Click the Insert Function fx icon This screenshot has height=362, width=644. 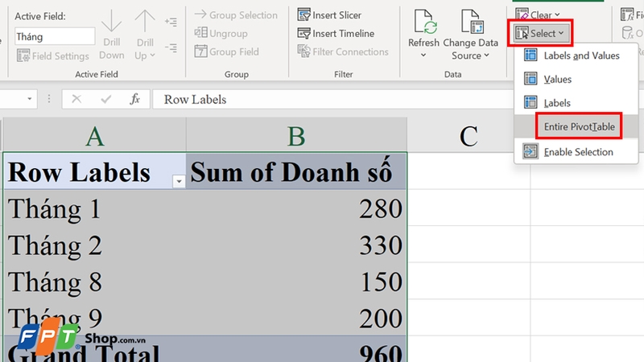tap(135, 99)
